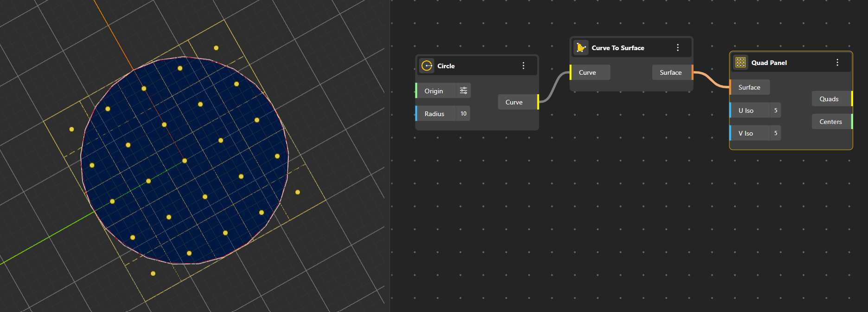Select the Curve To Surface node title
868x312 pixels.
coord(618,48)
